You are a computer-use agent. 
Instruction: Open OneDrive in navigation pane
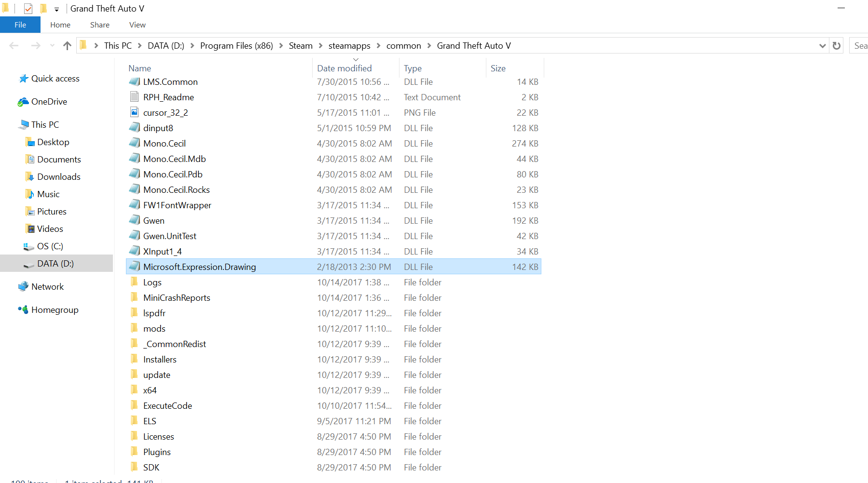click(x=49, y=102)
